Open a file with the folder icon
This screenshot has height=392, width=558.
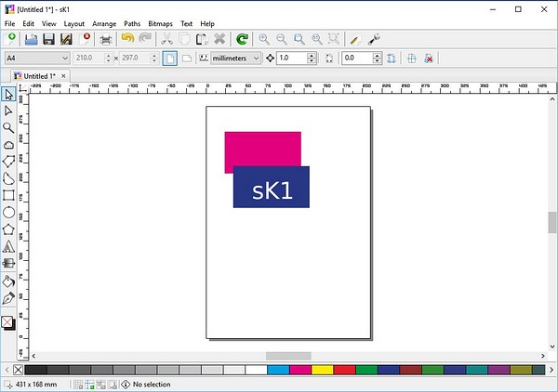click(x=32, y=39)
